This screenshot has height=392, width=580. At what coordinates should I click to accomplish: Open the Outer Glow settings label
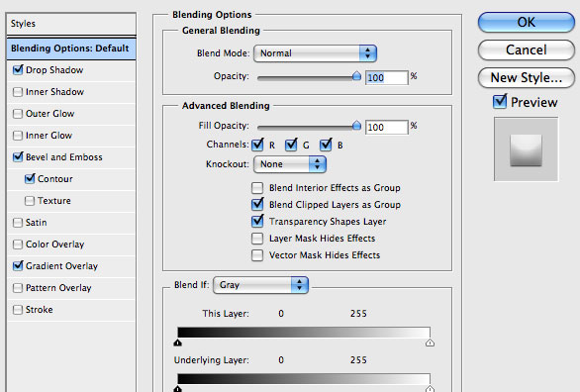click(x=49, y=114)
